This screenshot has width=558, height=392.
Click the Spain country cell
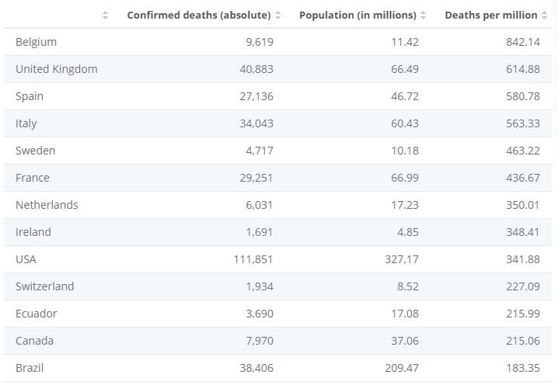coord(30,96)
